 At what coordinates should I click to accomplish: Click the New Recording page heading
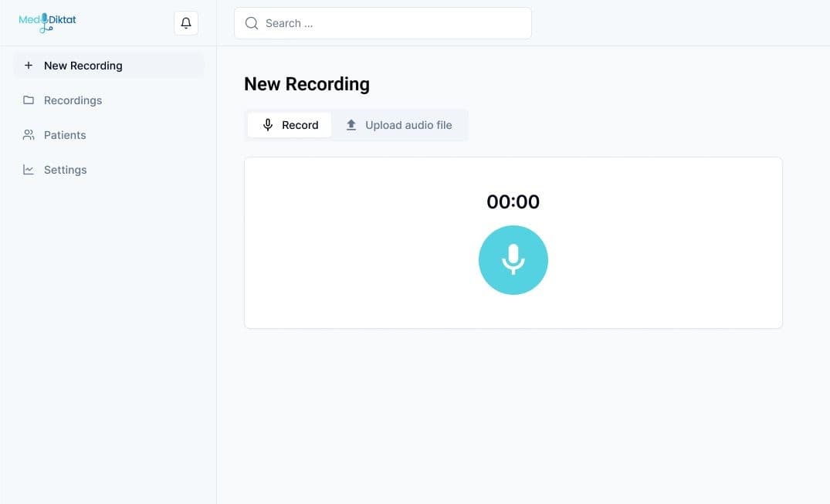pyautogui.click(x=307, y=84)
